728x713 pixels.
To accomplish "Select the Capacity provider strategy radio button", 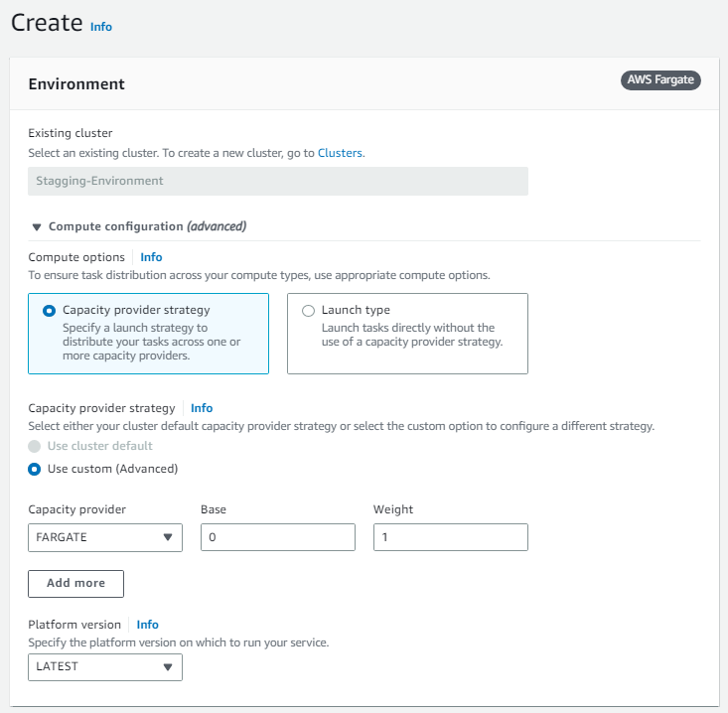I will pyautogui.click(x=50, y=310).
